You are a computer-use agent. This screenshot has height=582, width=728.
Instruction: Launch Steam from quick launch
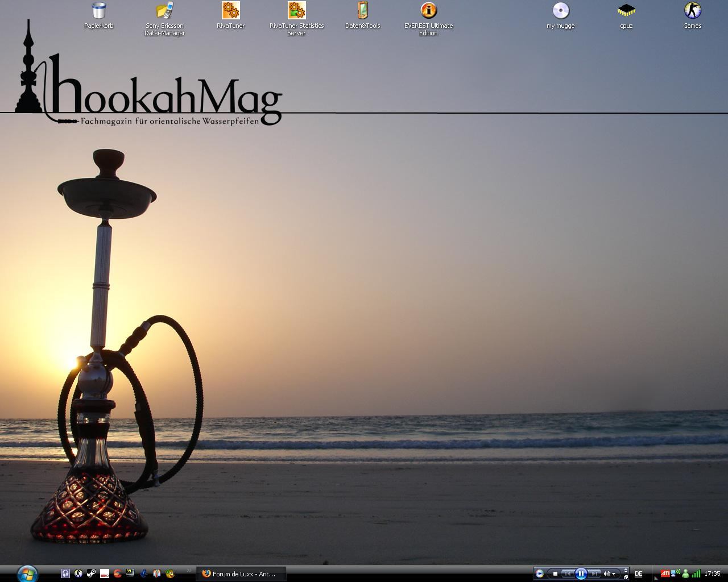coord(91,573)
